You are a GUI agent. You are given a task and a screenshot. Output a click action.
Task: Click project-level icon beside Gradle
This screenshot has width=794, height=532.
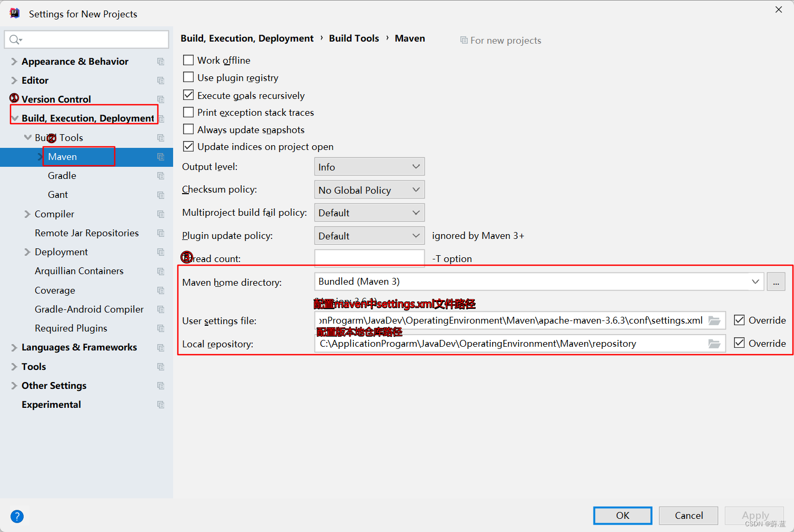pyautogui.click(x=161, y=176)
